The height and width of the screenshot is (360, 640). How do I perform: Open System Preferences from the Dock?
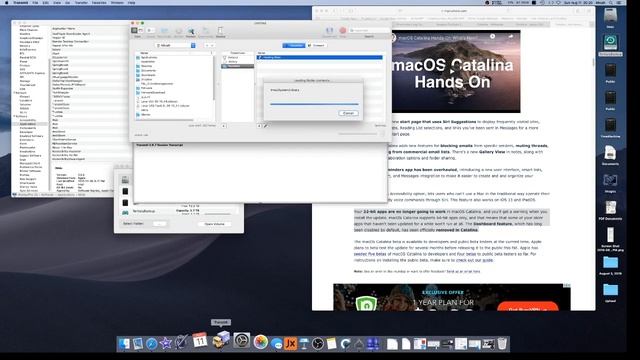pyautogui.click(x=242, y=340)
